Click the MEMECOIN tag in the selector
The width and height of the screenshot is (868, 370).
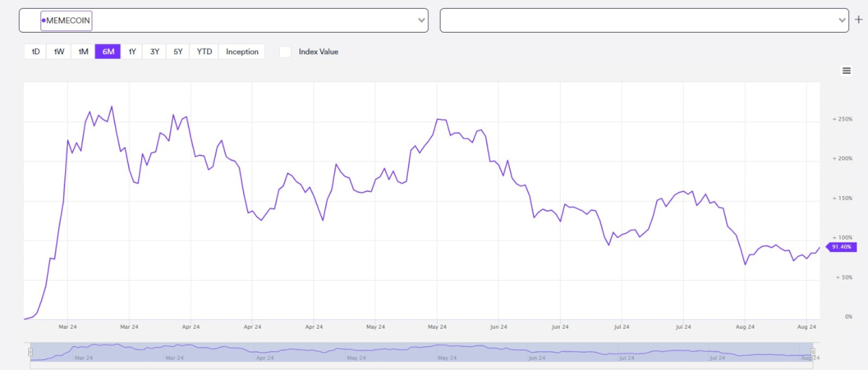coord(67,21)
